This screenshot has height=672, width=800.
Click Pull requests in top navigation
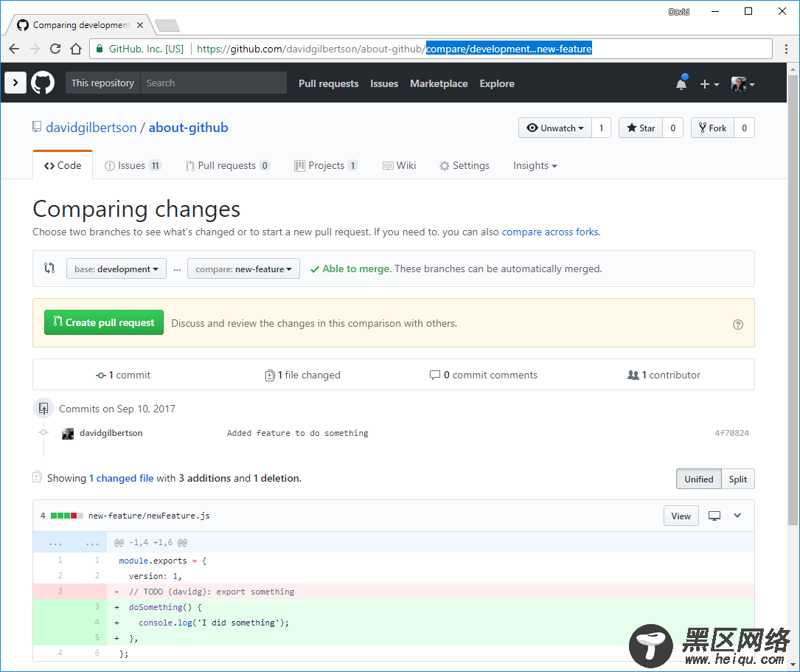pyautogui.click(x=329, y=83)
